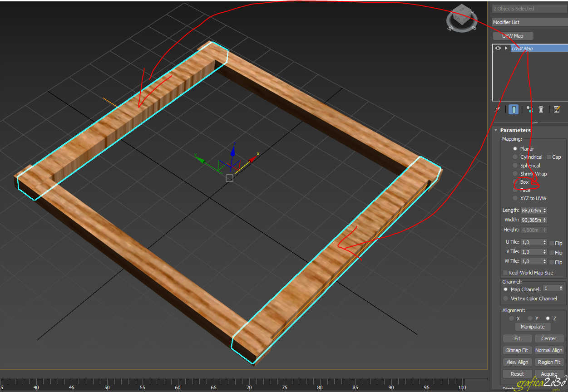Viewport: 568px width, 392px height.
Task: Click the Acquire button
Action: pos(548,374)
